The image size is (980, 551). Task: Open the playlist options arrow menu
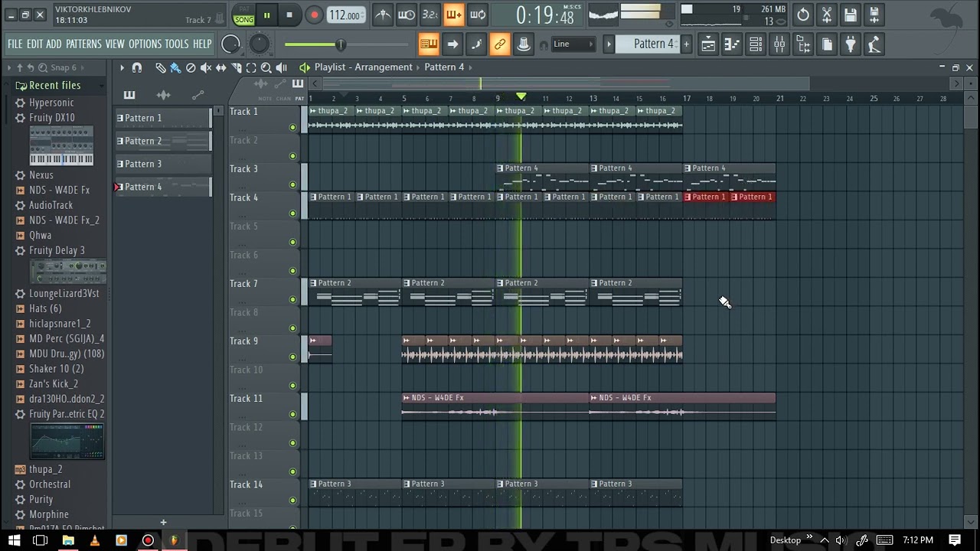click(122, 67)
